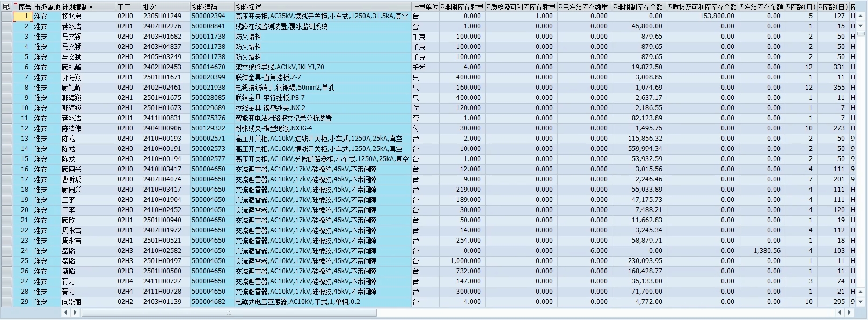Sort by the 序号 column header
The image size is (868, 320).
coord(25,7)
